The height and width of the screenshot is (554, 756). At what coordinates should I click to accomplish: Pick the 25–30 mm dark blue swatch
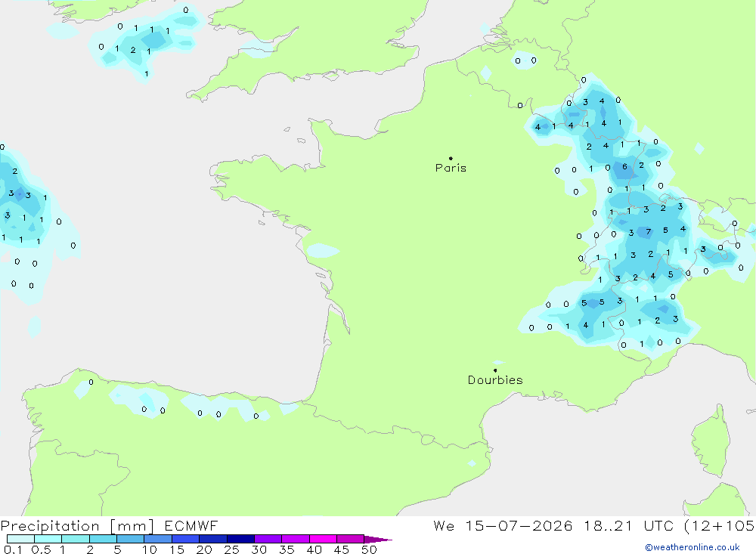pos(240,539)
